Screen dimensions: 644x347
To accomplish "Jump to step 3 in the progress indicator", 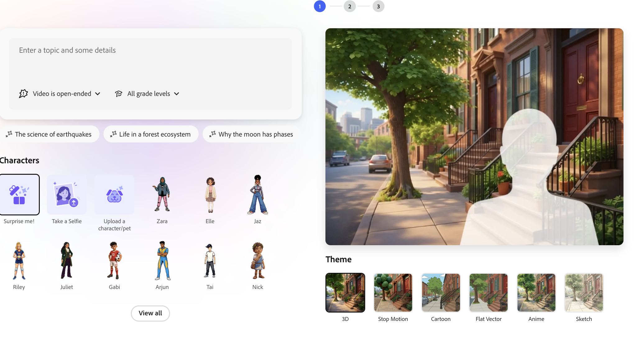I will coord(379,6).
